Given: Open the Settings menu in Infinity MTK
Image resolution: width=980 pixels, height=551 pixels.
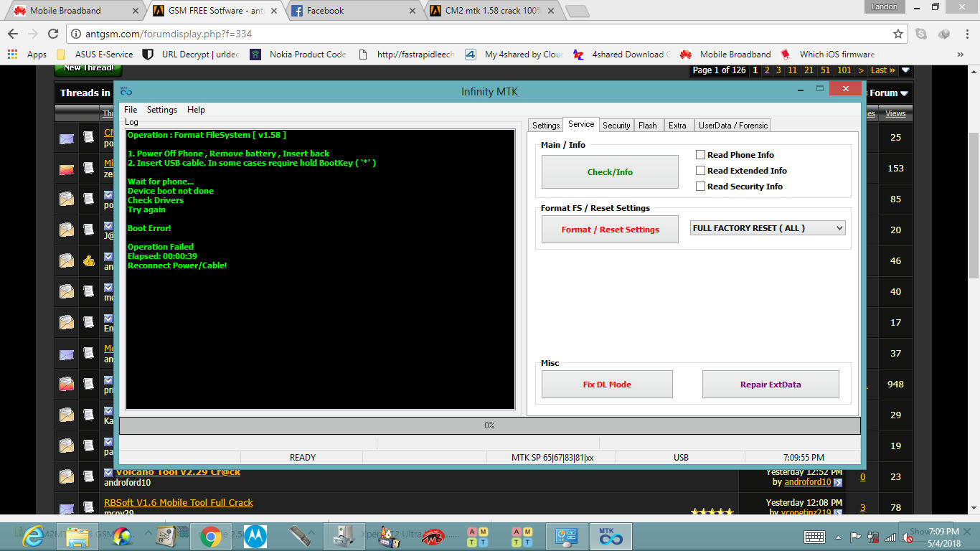Looking at the screenshot, I should pos(161,110).
